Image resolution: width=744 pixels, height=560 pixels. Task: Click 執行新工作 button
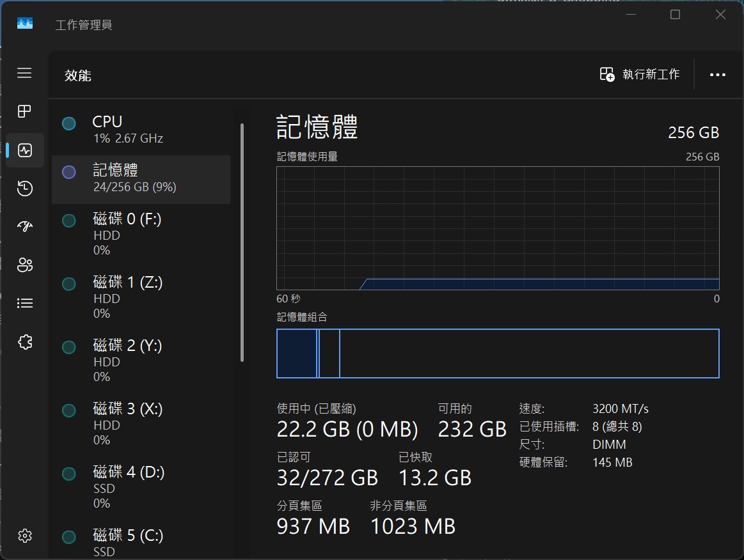tap(639, 75)
